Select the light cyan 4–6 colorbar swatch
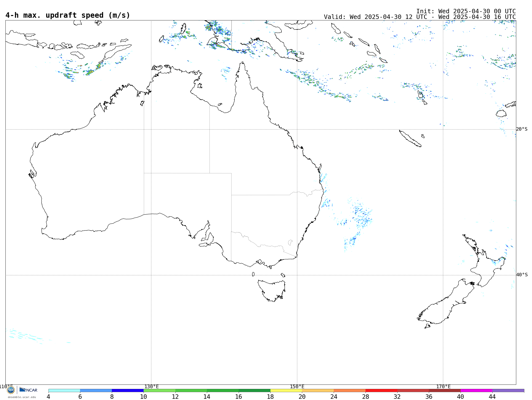The width and height of the screenshot is (532, 400). click(64, 391)
